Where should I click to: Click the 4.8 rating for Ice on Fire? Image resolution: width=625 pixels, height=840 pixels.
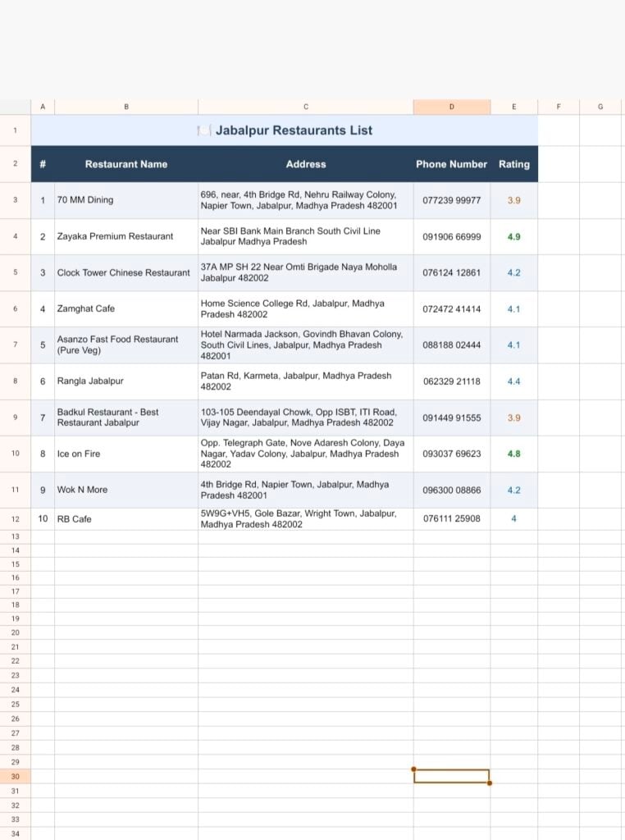point(514,454)
